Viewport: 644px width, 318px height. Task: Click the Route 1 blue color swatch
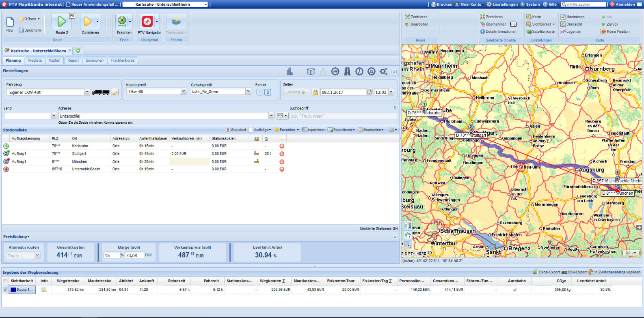tap(13, 290)
